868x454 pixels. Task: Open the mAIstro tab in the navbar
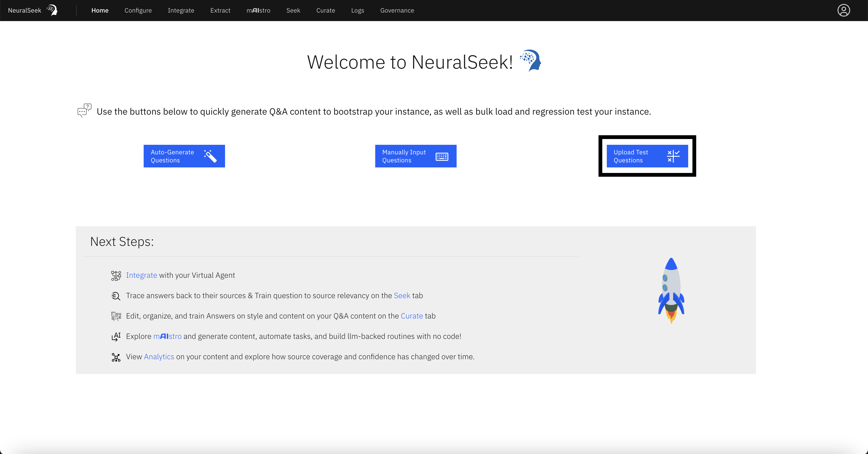pos(258,11)
